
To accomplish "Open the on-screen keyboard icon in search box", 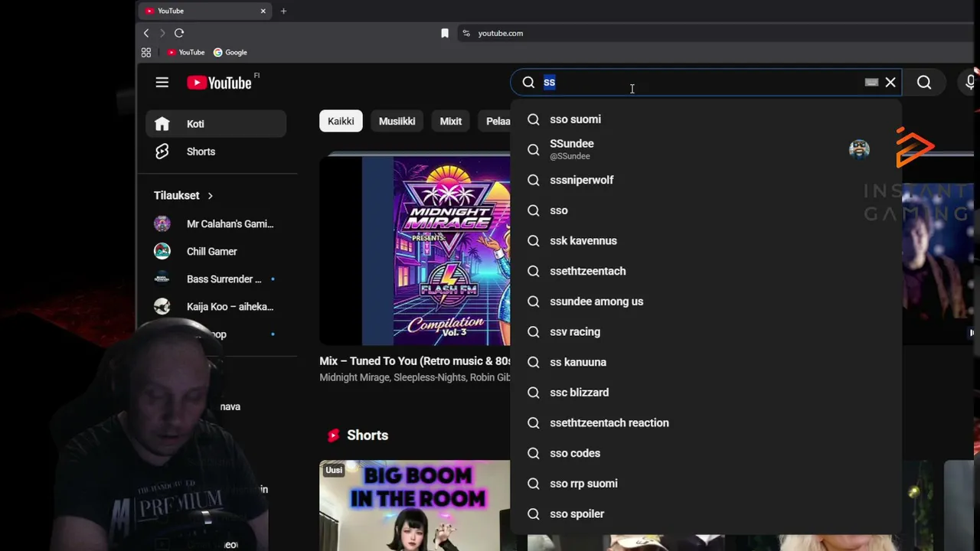I will 871,82.
